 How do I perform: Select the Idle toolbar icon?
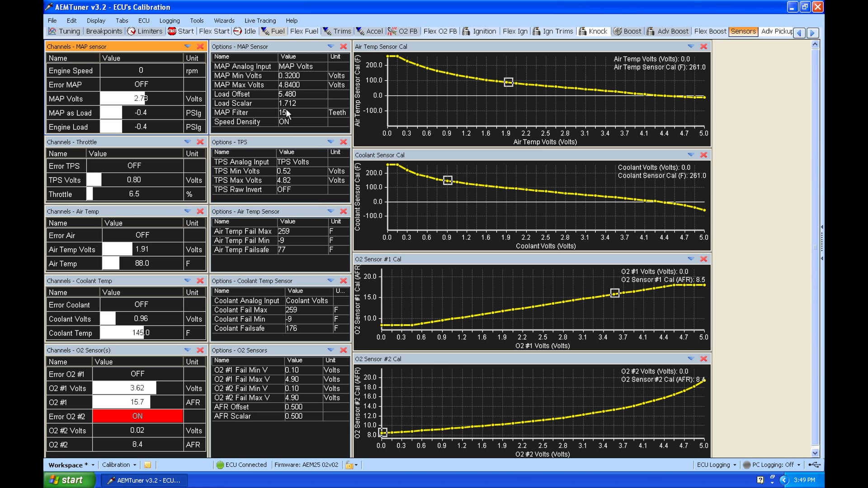(245, 31)
